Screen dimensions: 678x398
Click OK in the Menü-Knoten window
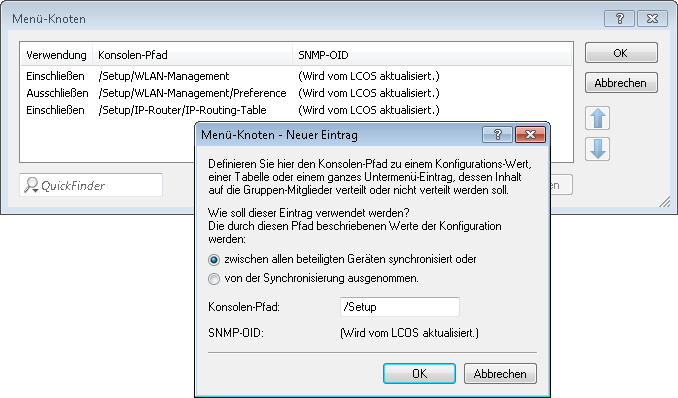tap(621, 53)
